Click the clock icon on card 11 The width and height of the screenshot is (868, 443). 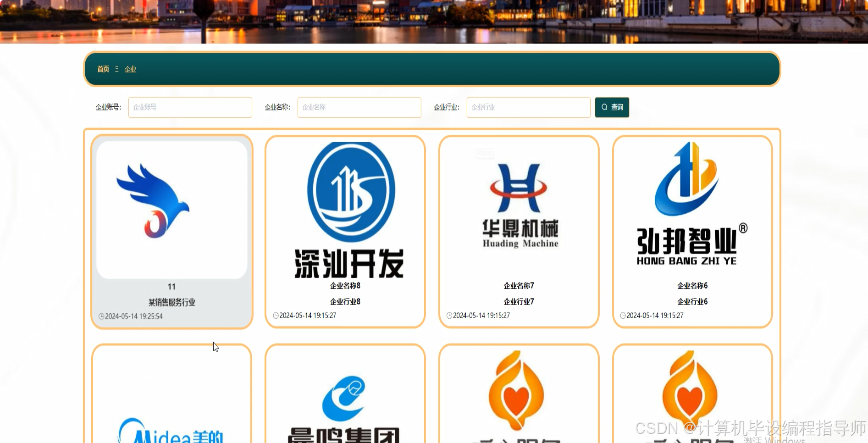(101, 316)
